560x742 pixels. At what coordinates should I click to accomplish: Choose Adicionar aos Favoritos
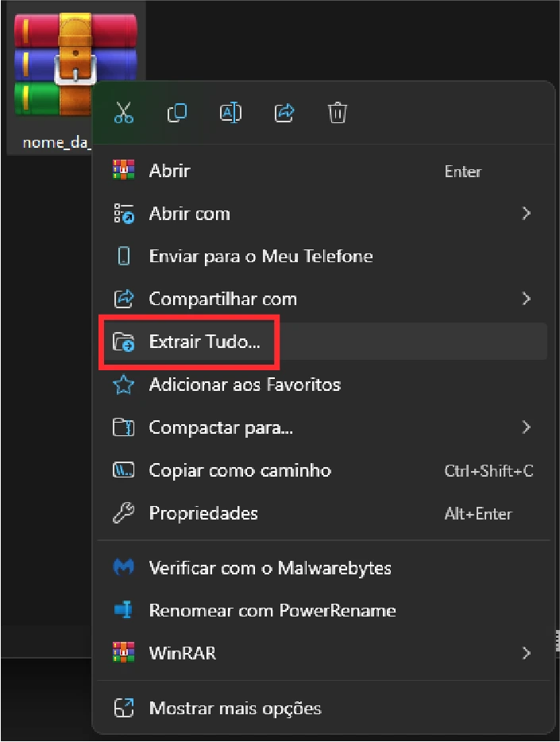point(245,385)
